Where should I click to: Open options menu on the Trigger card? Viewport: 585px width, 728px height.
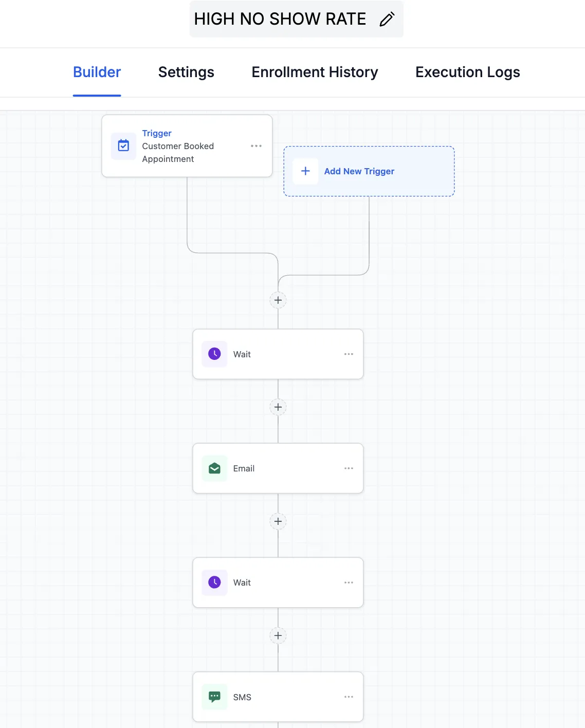[256, 146]
